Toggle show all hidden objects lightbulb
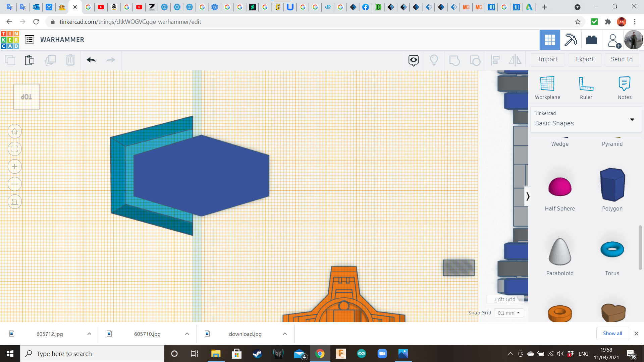The image size is (644, 362). click(434, 60)
